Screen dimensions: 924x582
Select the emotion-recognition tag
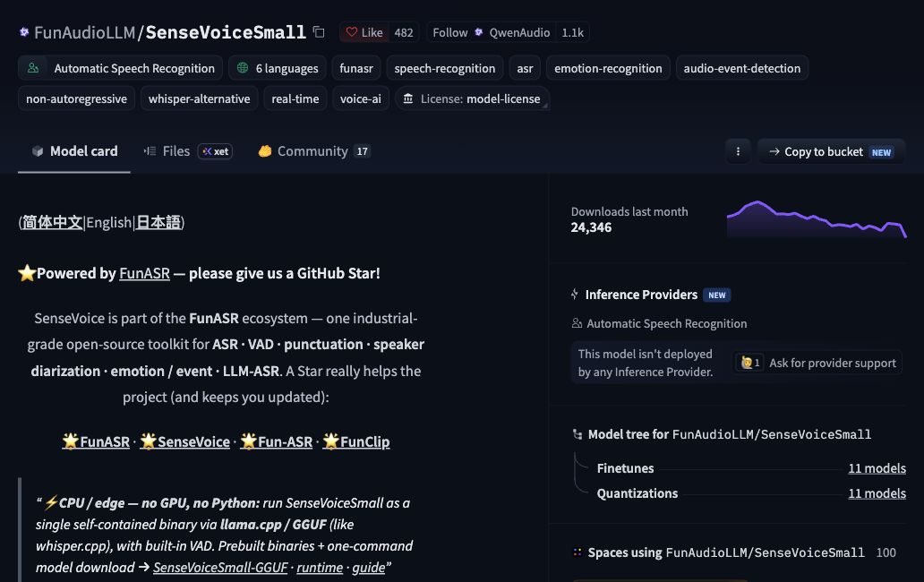click(608, 68)
